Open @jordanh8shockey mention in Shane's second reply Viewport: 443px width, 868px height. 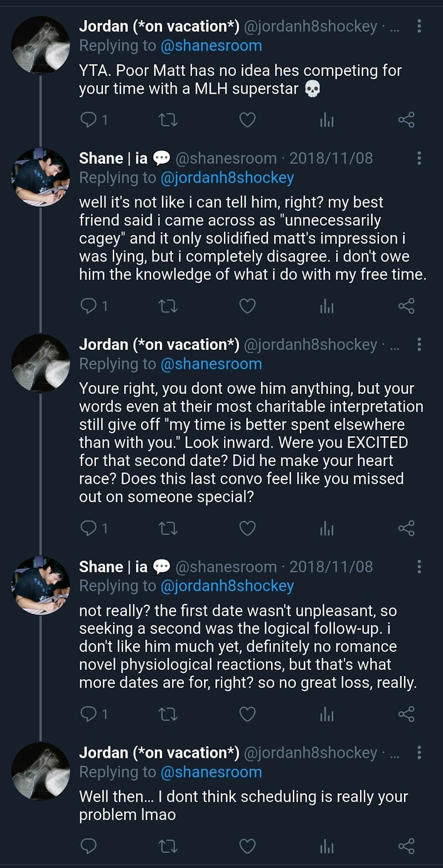point(227,586)
